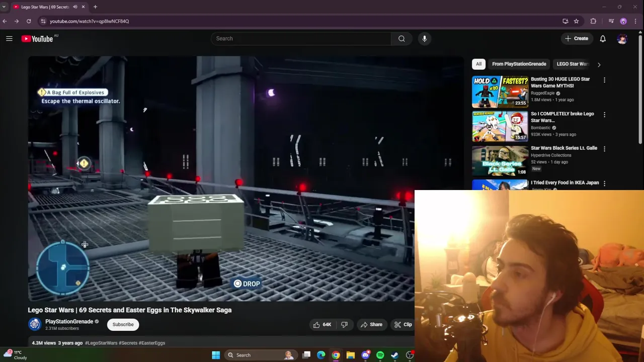
Task: Open the Bombastic channel name
Action: coord(540,128)
